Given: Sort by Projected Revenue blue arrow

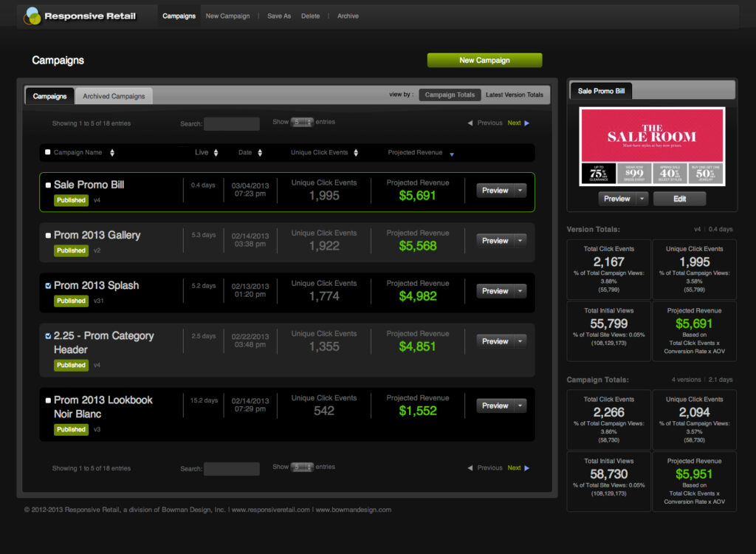Looking at the screenshot, I should coord(452,154).
